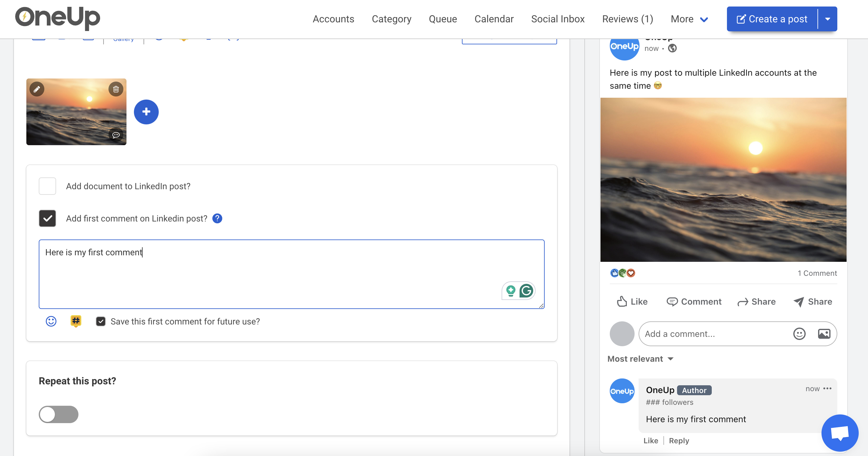Click the emoji smiley icon below comment
The height and width of the screenshot is (456, 868).
(x=51, y=321)
